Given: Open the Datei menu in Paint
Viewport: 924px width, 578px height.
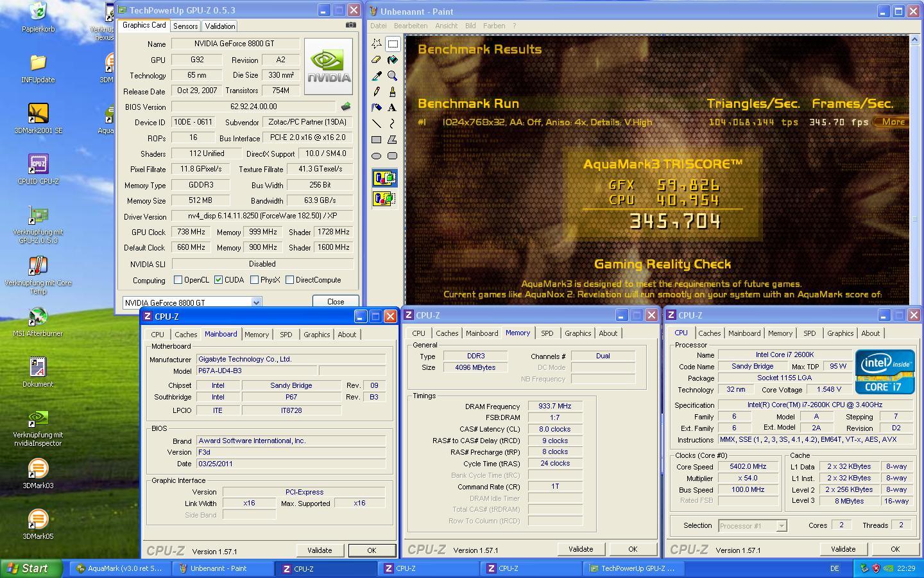Looking at the screenshot, I should [379, 26].
